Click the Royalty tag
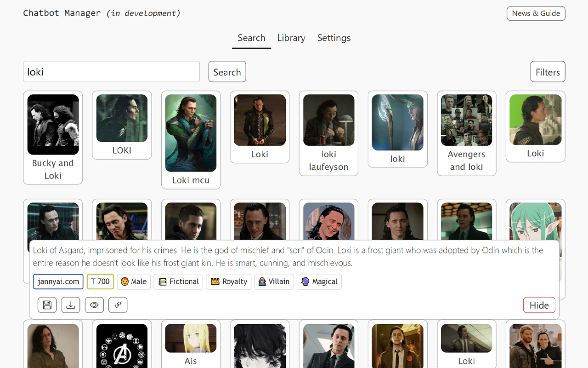The height and width of the screenshot is (368, 588). point(229,282)
